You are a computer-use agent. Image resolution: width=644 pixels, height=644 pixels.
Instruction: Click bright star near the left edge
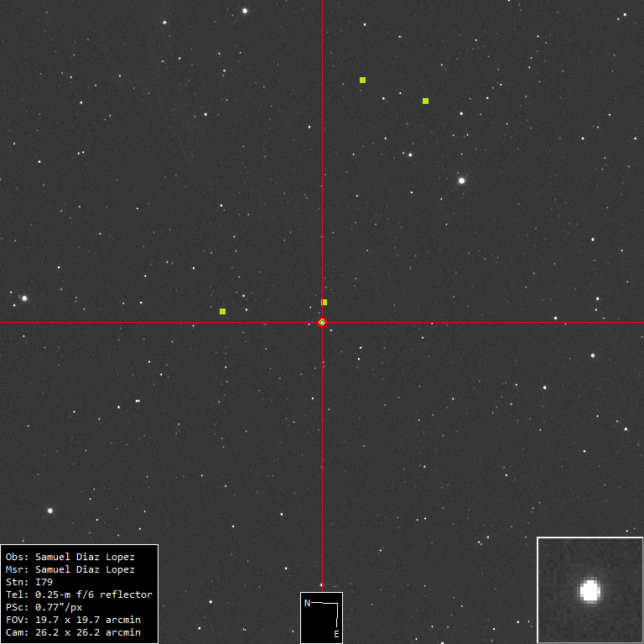pos(24,298)
